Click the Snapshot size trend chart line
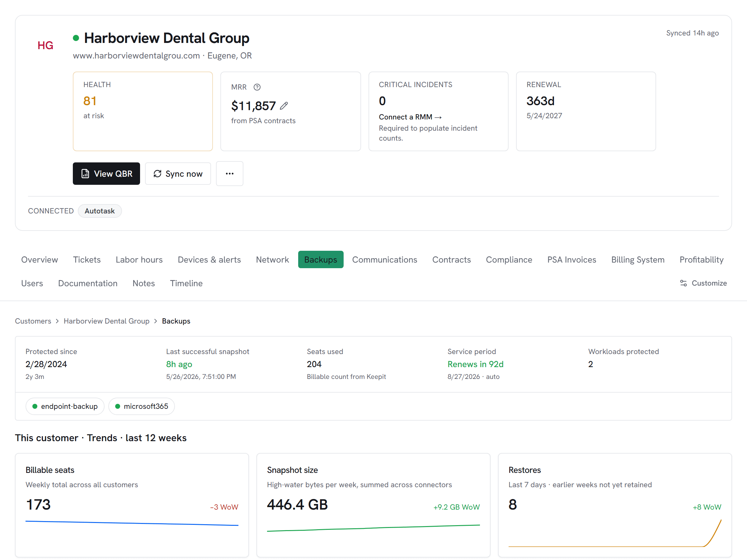This screenshot has height=560, width=747. 374,528
